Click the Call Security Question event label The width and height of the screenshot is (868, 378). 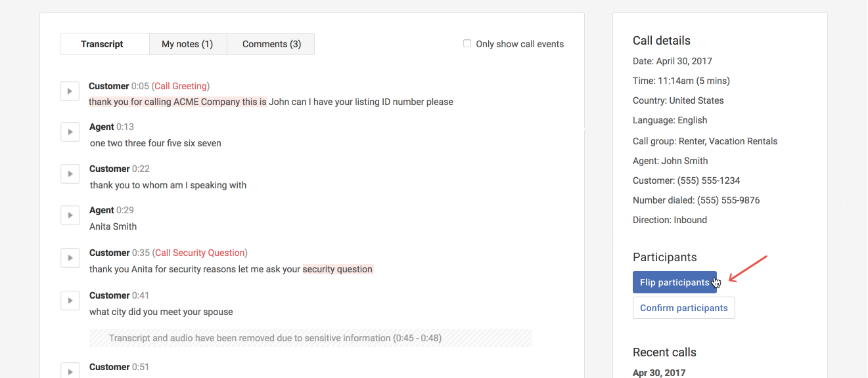[200, 253]
